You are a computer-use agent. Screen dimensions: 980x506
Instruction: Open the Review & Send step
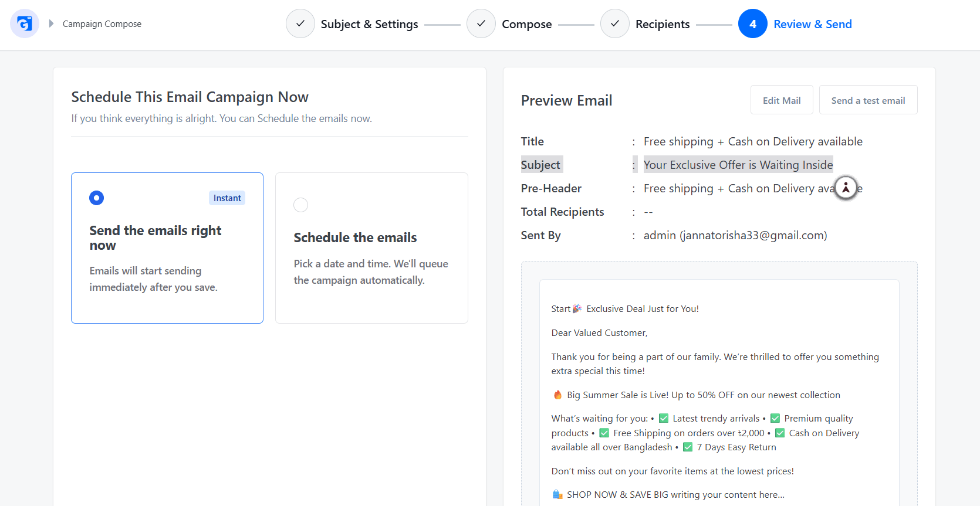[813, 24]
